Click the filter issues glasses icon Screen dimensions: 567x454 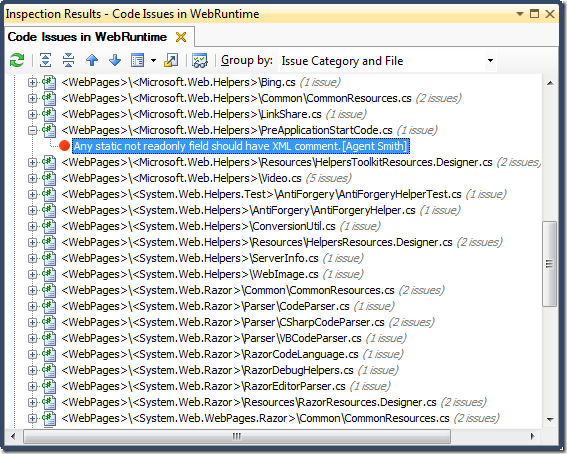(x=200, y=60)
